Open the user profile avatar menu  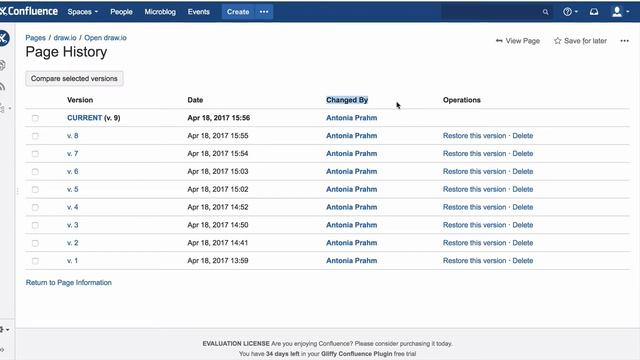620,12
